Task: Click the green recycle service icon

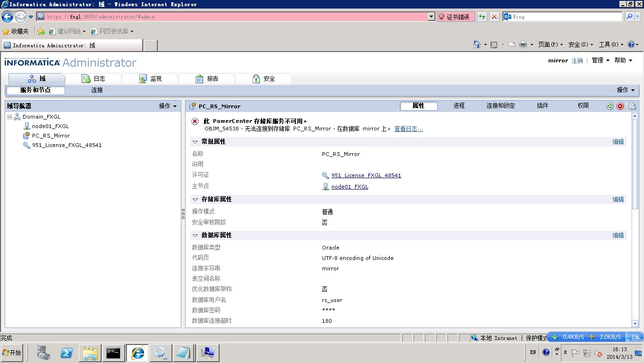Action: (610, 106)
